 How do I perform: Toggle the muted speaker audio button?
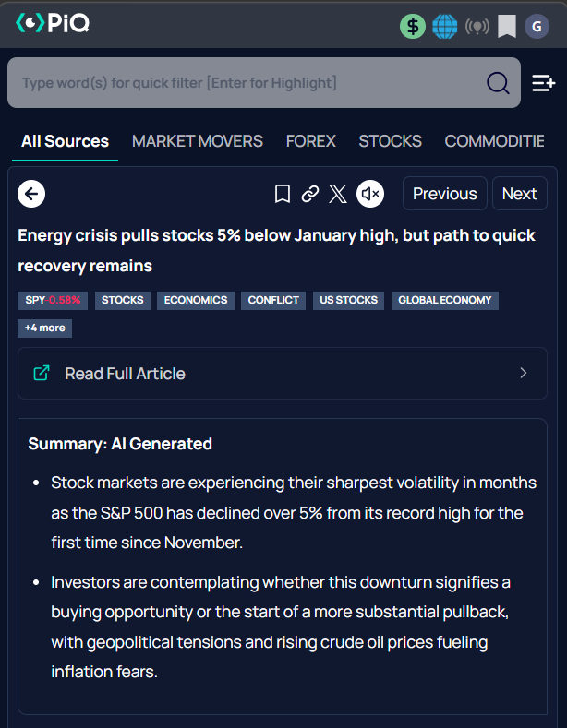click(370, 194)
